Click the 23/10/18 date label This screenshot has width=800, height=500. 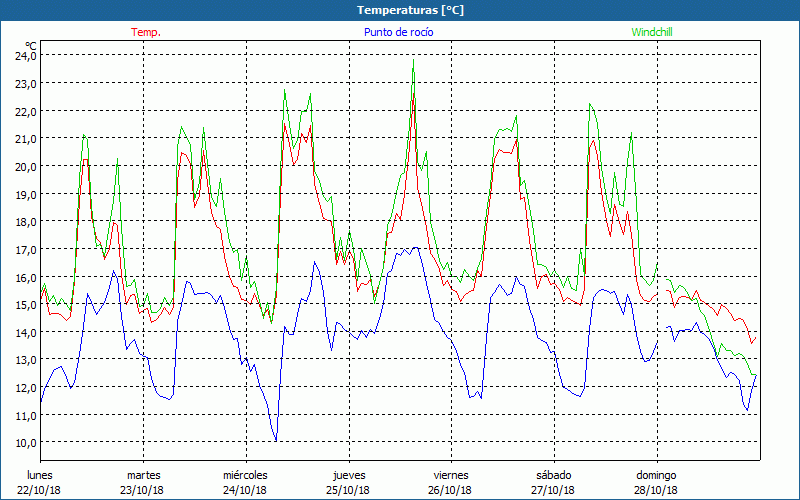point(142,490)
